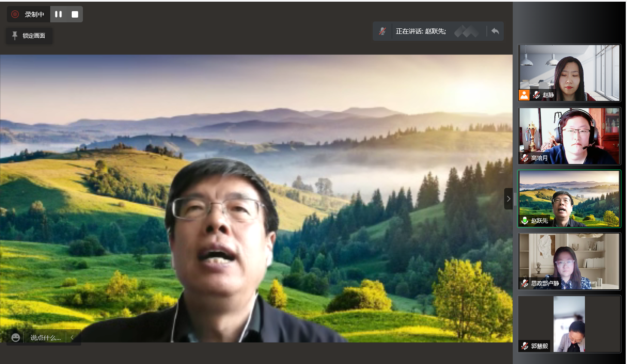
Task: Click 郭慧毅's muted microphone icon
Action: (524, 346)
